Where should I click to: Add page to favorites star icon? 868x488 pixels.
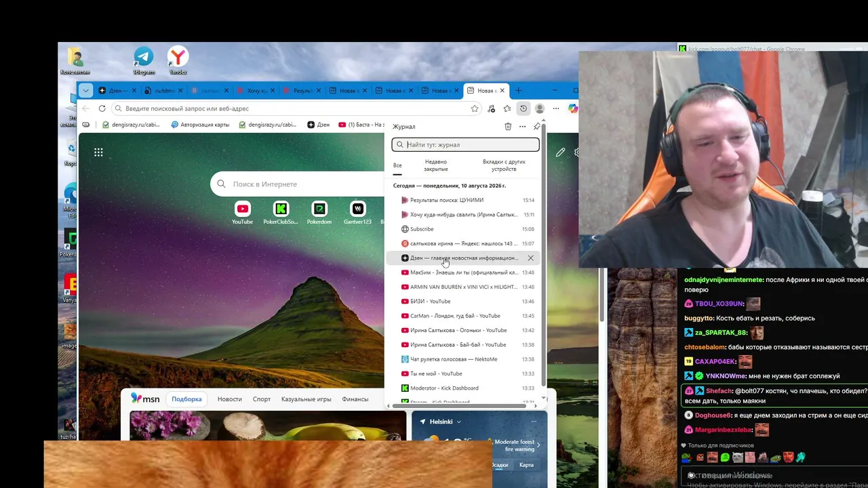[x=475, y=108]
